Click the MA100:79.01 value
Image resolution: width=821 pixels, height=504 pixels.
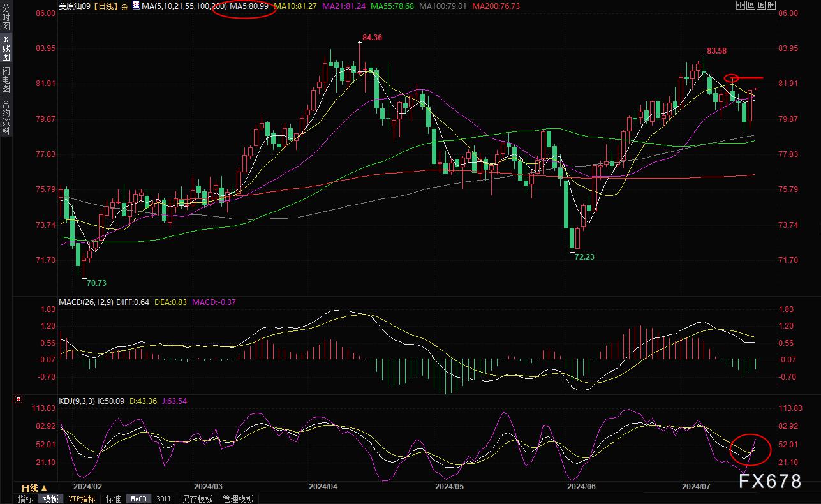pos(443,6)
